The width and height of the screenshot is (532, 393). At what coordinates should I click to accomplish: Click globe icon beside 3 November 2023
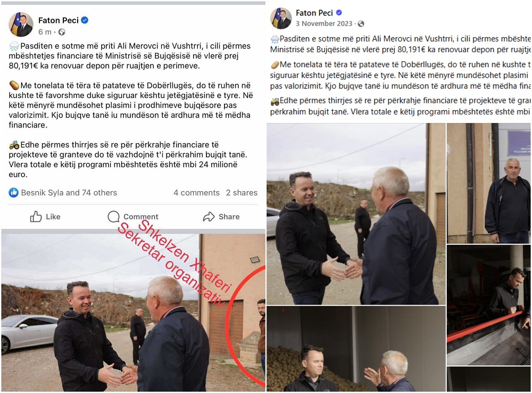click(x=361, y=24)
